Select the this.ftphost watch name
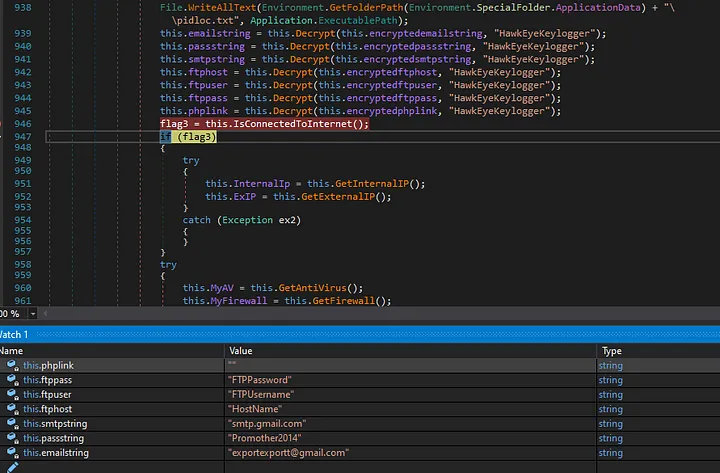 tap(47, 409)
